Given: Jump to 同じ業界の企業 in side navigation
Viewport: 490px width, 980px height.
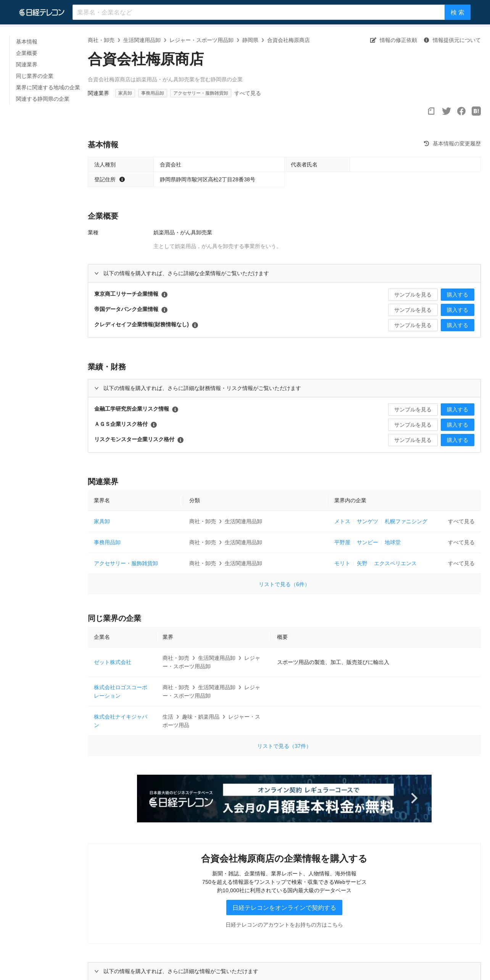Looking at the screenshot, I should click(35, 76).
